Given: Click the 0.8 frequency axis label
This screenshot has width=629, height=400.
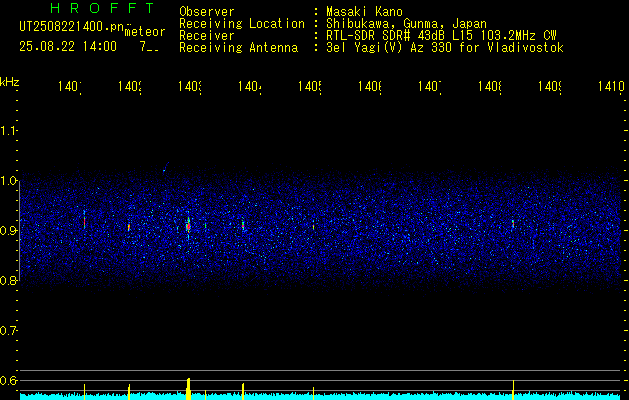Looking at the screenshot, I should point(8,281).
